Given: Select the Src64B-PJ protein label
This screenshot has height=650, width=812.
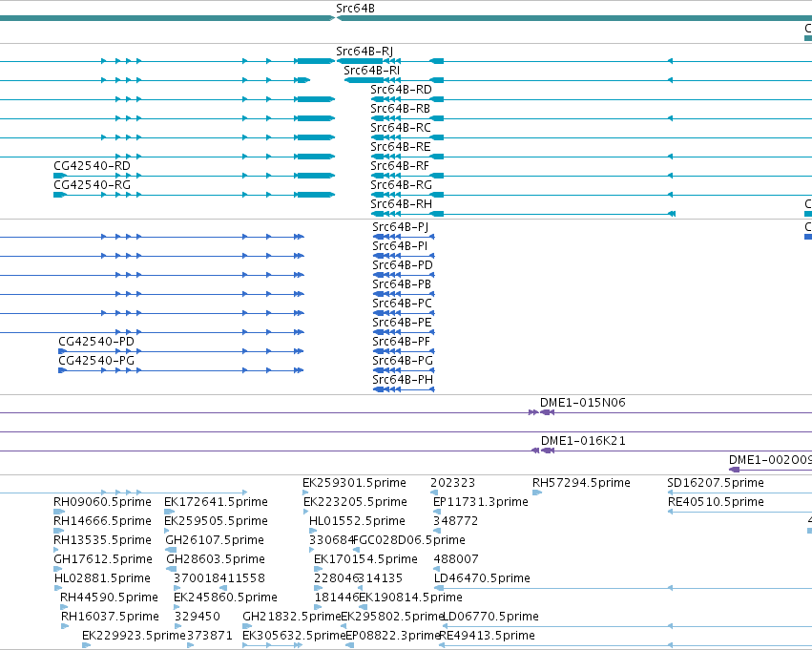Looking at the screenshot, I should [x=401, y=227].
